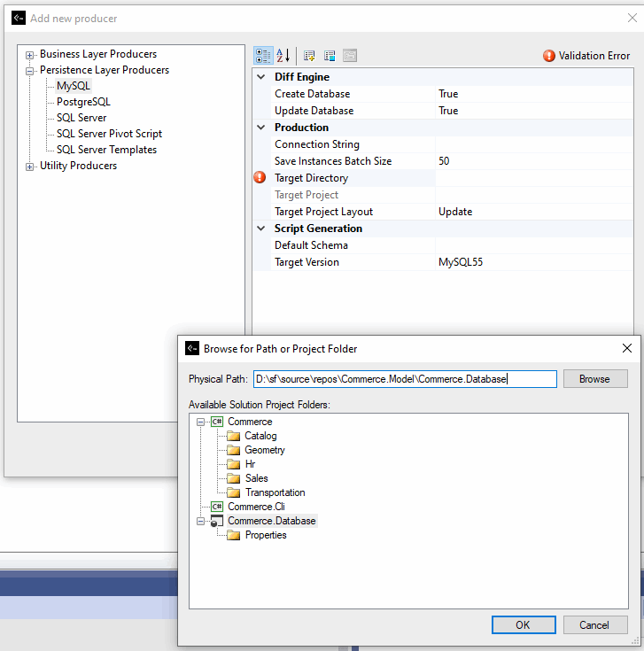Switch property grid to Categorized view
The image size is (644, 651).
pos(263,56)
